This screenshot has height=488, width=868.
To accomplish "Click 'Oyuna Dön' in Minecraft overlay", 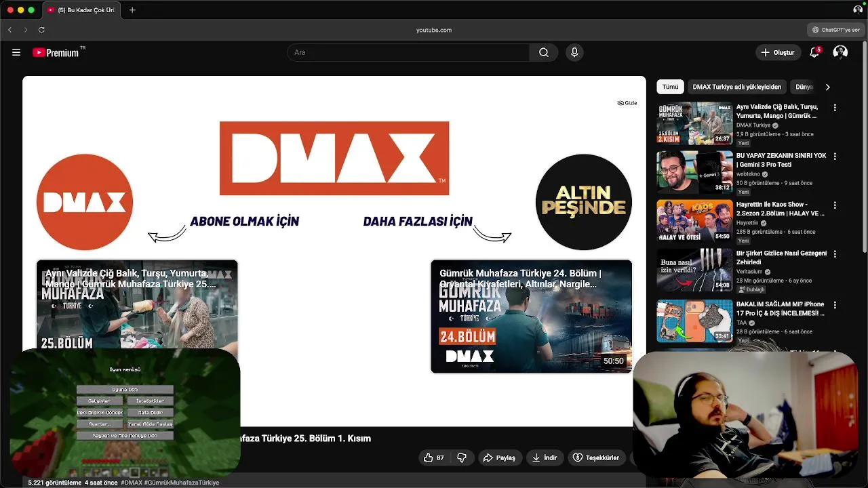I will pyautogui.click(x=125, y=390).
